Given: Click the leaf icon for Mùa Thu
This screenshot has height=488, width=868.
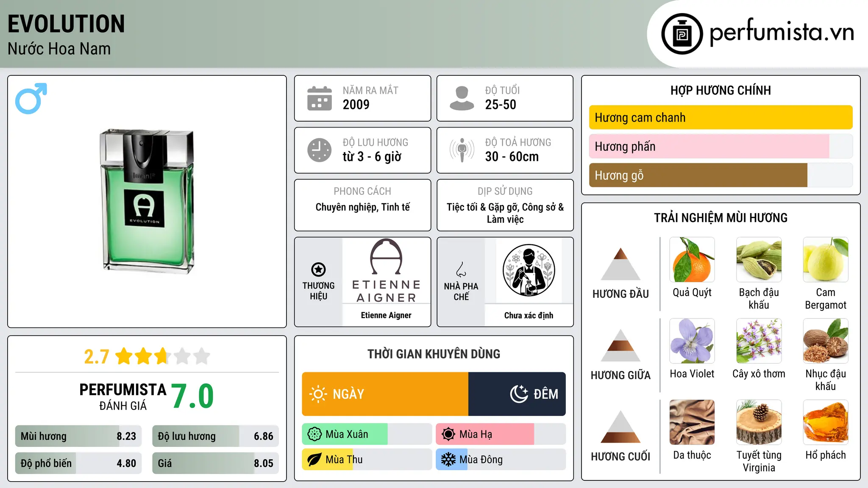Looking at the screenshot, I should click(314, 460).
